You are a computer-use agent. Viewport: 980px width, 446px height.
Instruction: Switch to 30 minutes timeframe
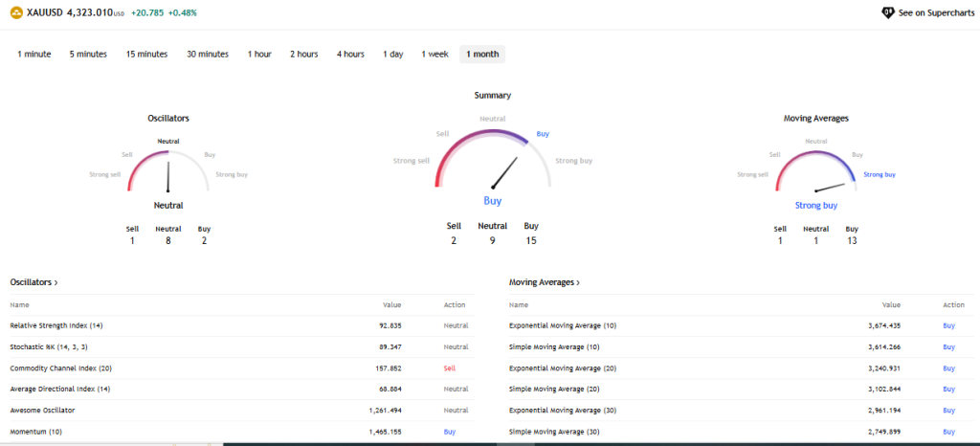(x=208, y=55)
